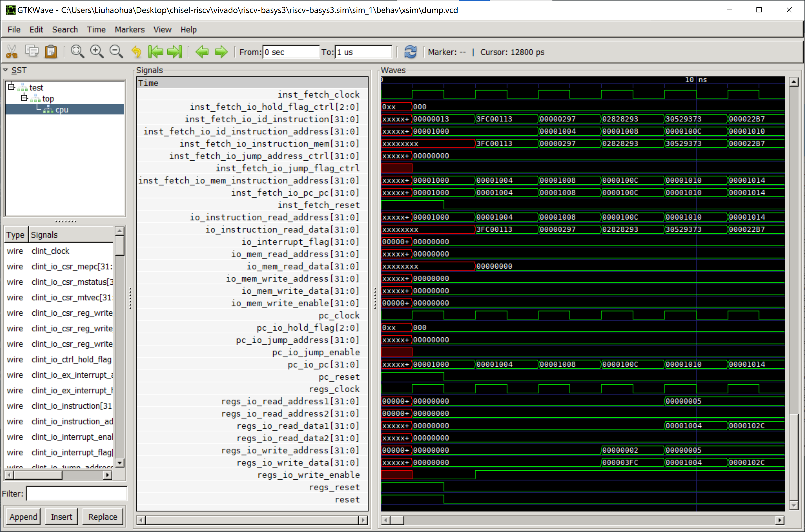Collapse the SST panel triangle
The image size is (805, 532).
[x=6, y=70]
